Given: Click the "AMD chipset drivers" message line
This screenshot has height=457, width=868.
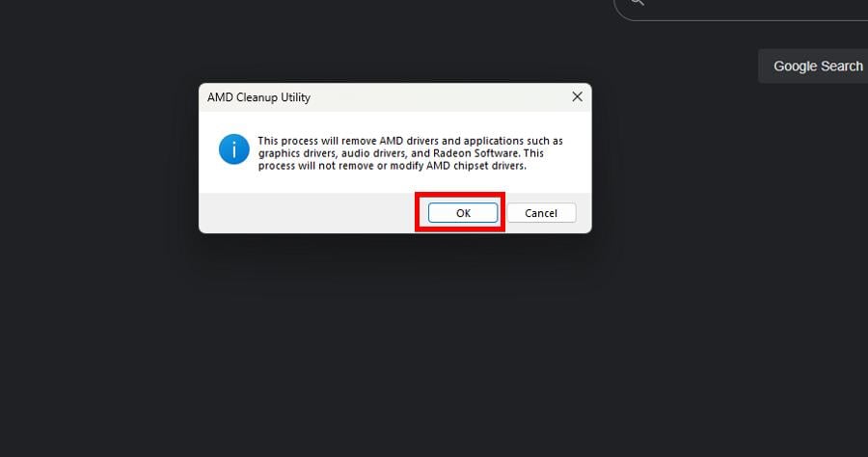Looking at the screenshot, I should tap(392, 166).
